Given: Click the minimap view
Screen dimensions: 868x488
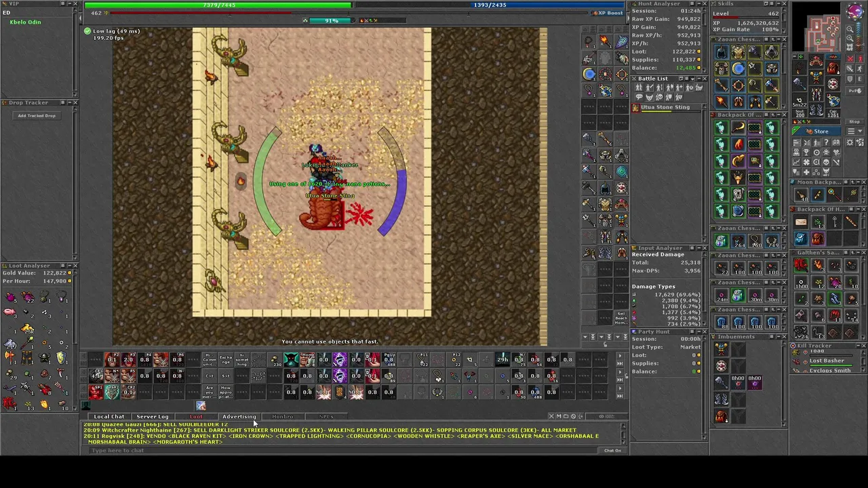Looking at the screenshot, I should tap(816, 27).
